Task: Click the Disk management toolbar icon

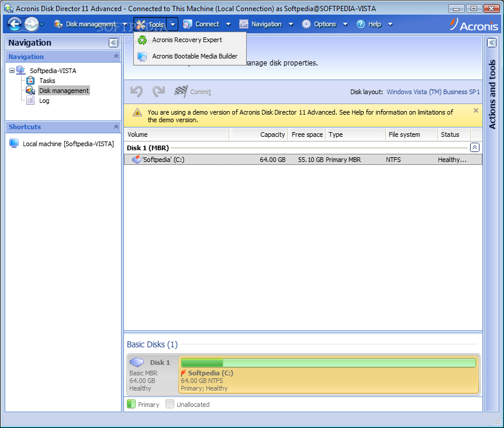Action: tap(58, 24)
